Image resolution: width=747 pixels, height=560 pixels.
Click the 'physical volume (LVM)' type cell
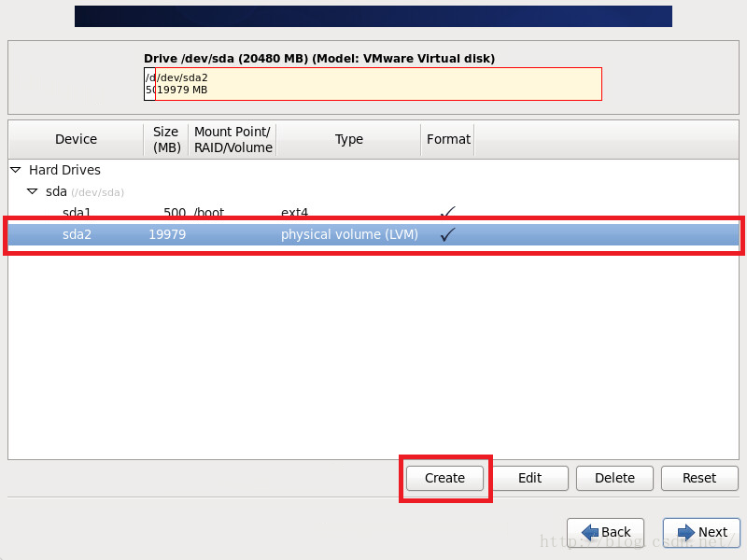(x=349, y=234)
